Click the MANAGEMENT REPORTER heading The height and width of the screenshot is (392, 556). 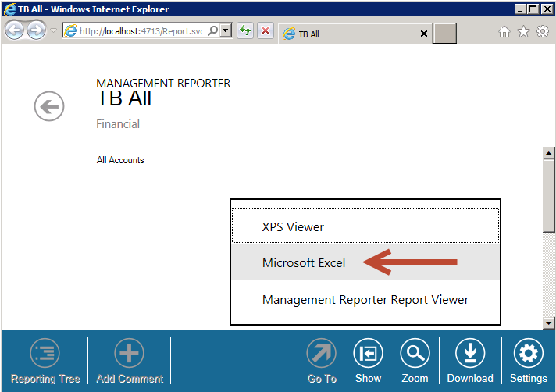click(x=163, y=84)
